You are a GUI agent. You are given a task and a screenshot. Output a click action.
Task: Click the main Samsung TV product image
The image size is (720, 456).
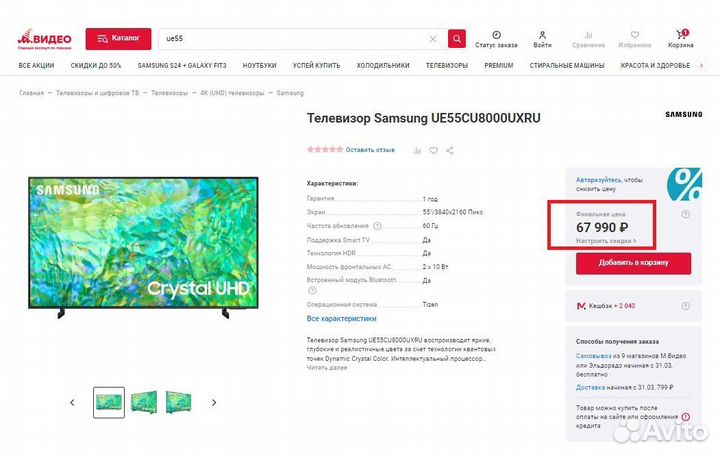tap(143, 247)
